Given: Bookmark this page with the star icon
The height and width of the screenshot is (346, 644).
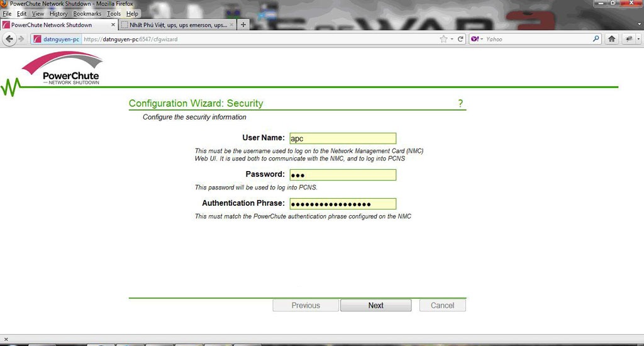Looking at the screenshot, I should (x=443, y=39).
